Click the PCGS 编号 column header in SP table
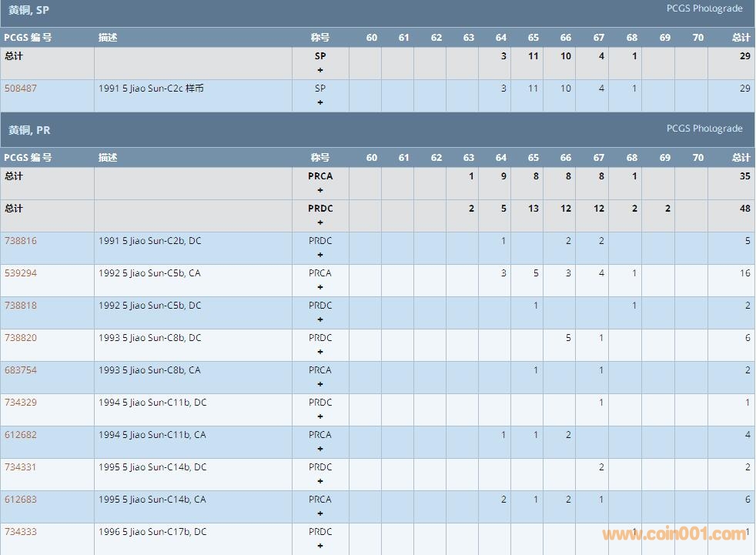The image size is (756, 555). pos(28,38)
